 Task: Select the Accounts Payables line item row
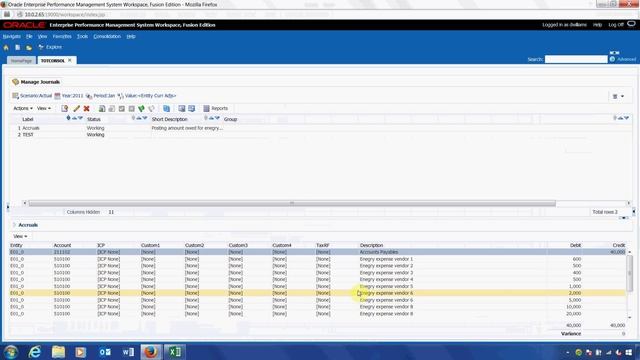(318, 252)
